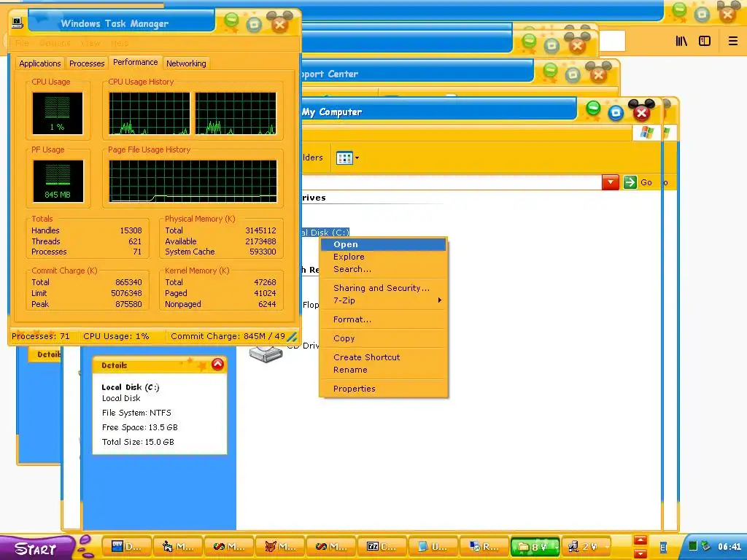Choose Sharing and Security... in context menu
The image size is (747, 560).
click(x=384, y=288)
